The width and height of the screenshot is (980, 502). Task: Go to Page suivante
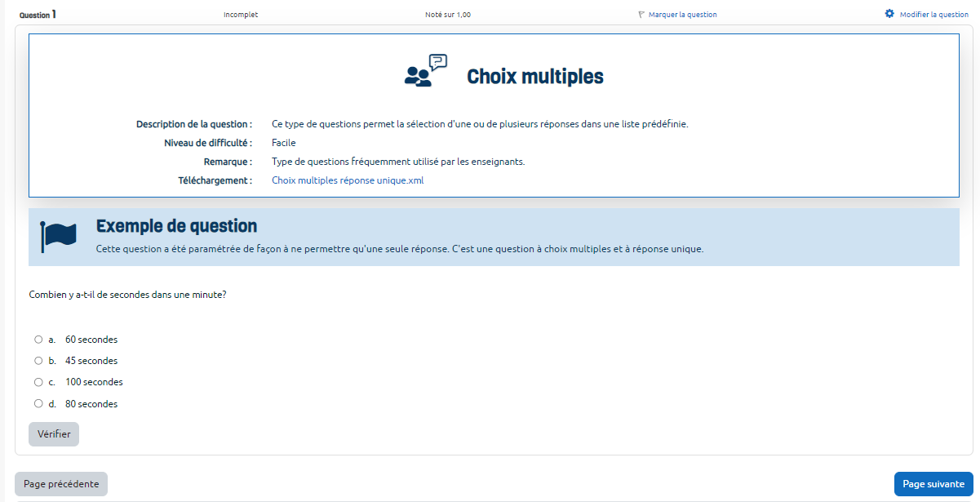[x=933, y=484]
